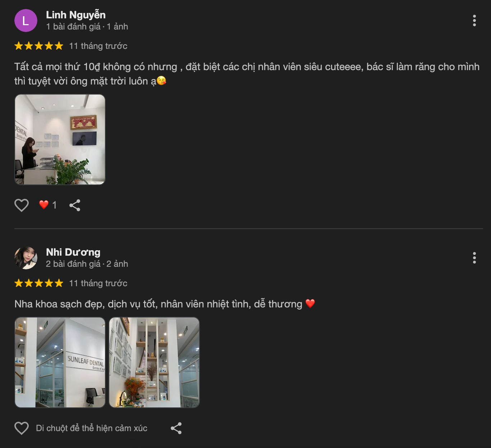Like Nhi Dương's review with the heart icon
Image resolution: width=491 pixels, height=448 pixels.
pyautogui.click(x=22, y=428)
